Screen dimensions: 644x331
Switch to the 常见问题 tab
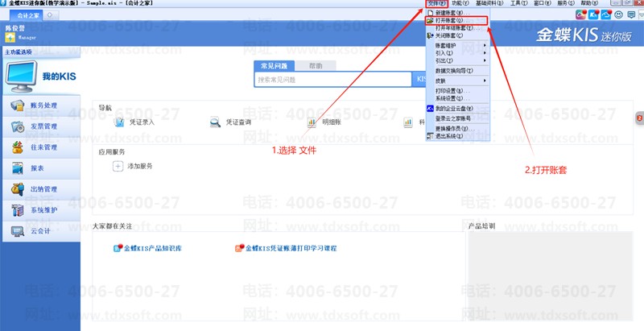[x=274, y=66]
